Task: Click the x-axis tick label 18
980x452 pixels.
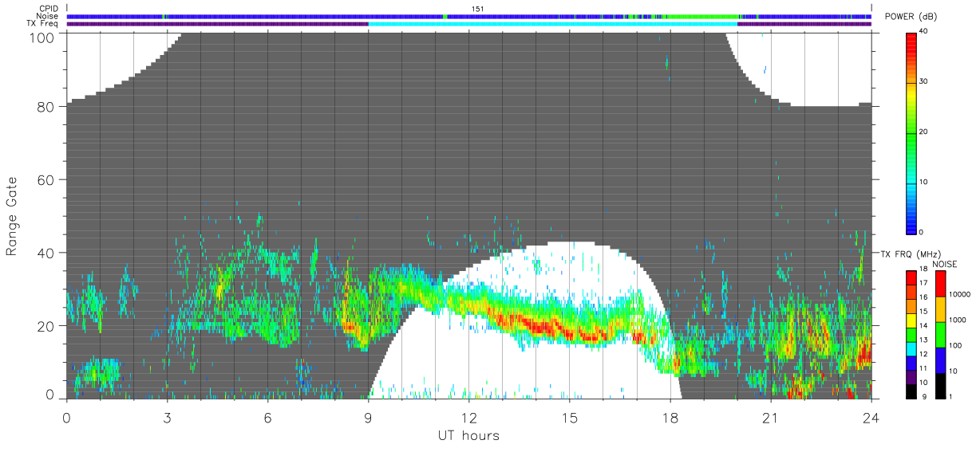Action: [670, 417]
